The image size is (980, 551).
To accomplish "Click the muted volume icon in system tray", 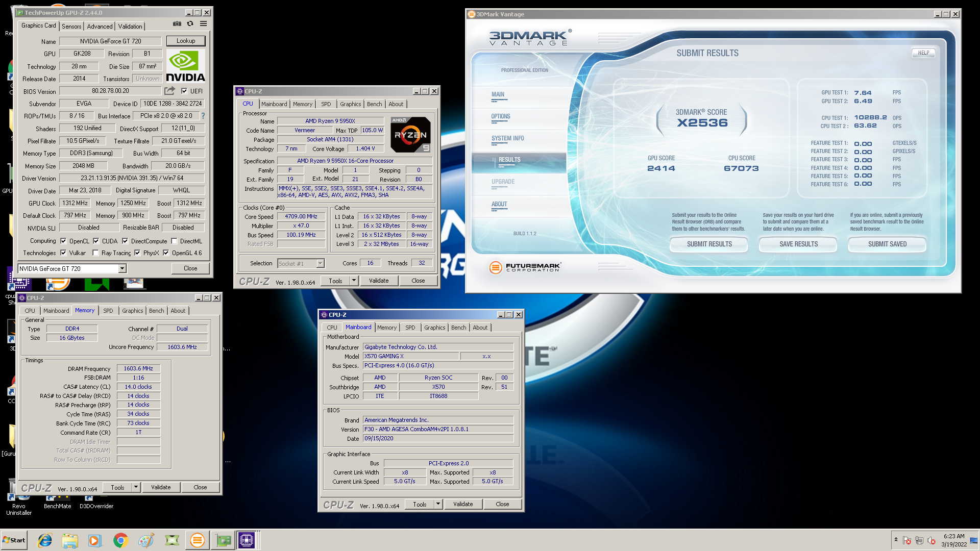I will pos(932,540).
